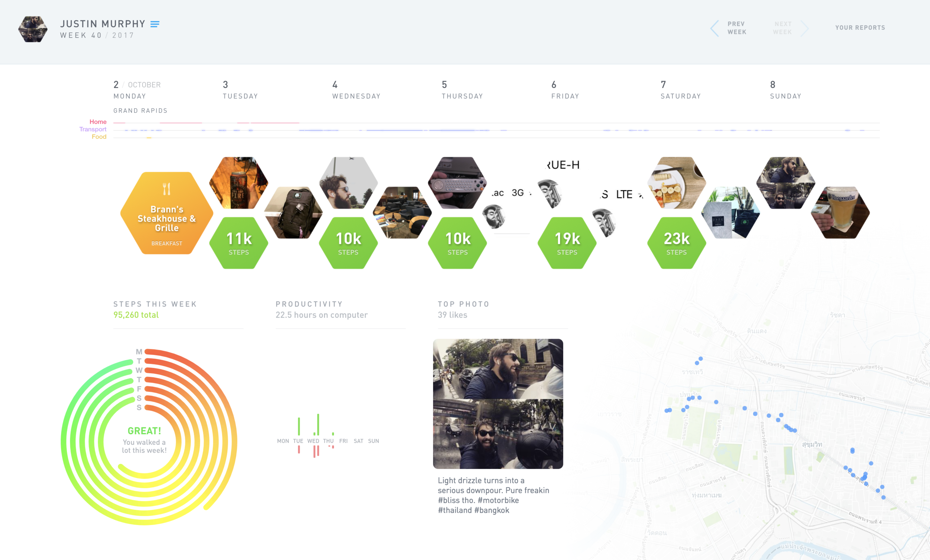The image size is (930, 560).
Task: Click the WED productivity bar
Action: [318, 425]
